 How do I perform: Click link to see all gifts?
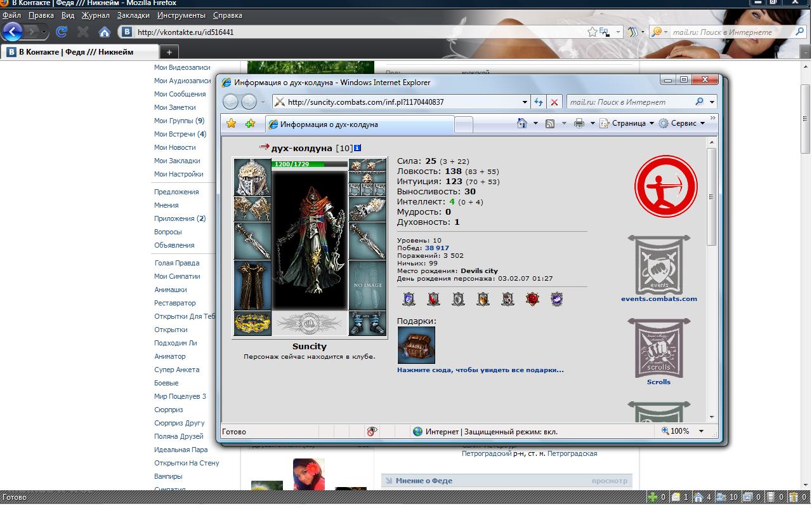click(x=480, y=370)
